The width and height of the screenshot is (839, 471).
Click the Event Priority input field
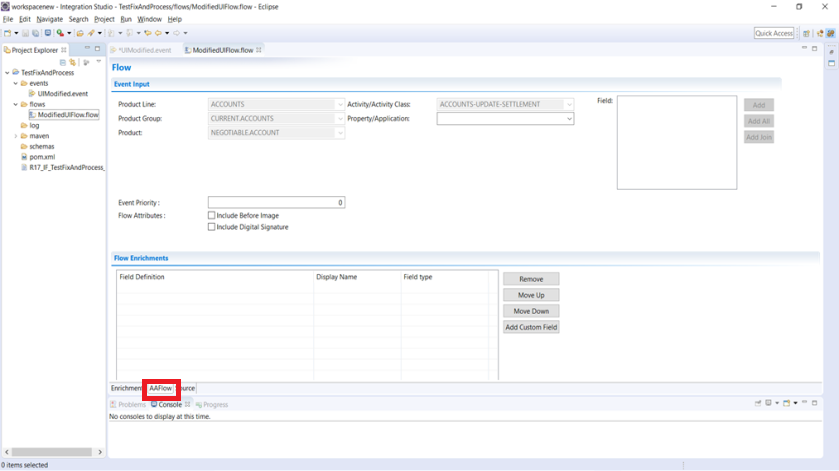pos(276,202)
